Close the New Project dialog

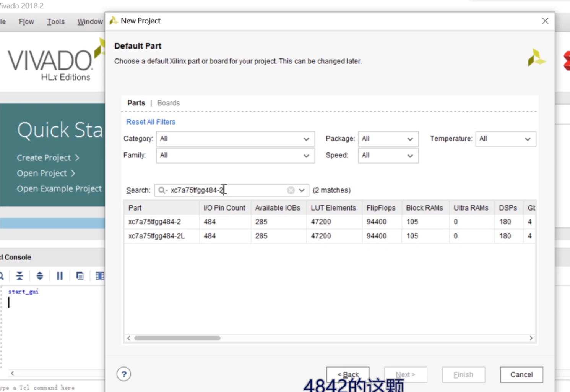point(545,21)
